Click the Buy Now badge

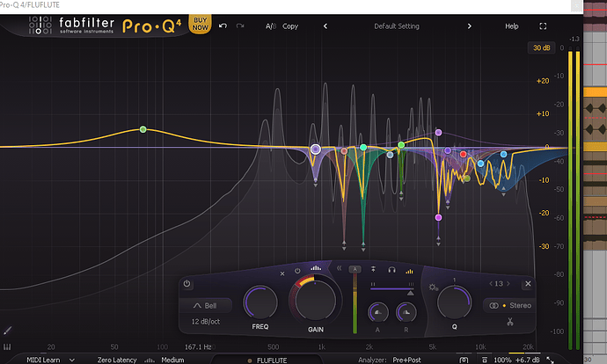point(201,24)
